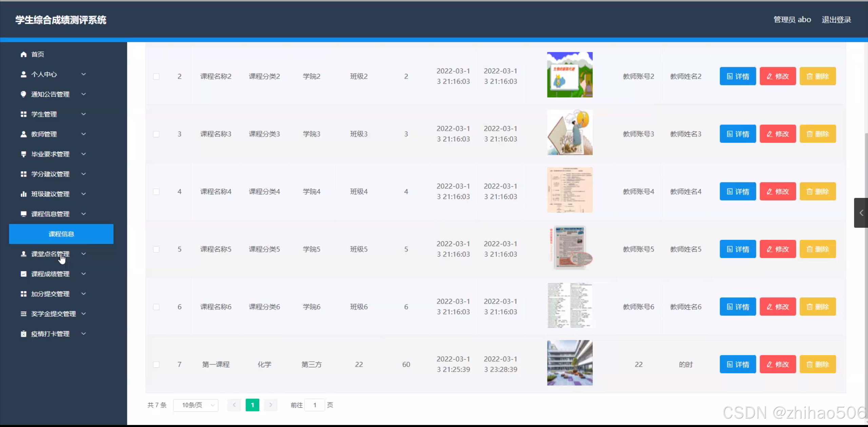Click the monitor icon for 课程信息管理
The width and height of the screenshot is (868, 427).
coord(23,214)
